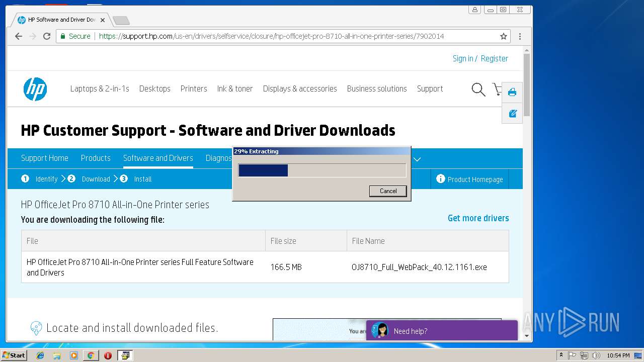
Task: Click step 3 Install
Action: tap(136, 179)
